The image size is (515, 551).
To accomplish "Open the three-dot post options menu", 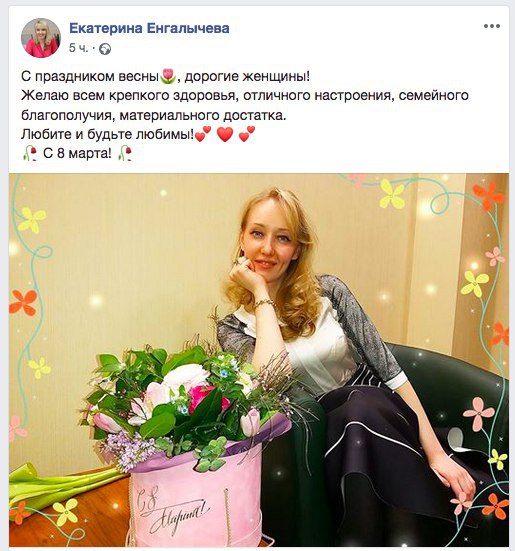I will tap(491, 26).
